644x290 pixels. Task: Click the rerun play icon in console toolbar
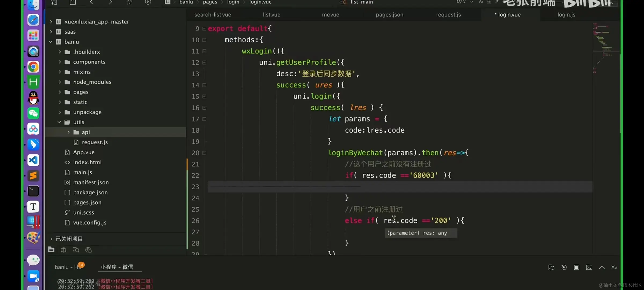[564, 267]
